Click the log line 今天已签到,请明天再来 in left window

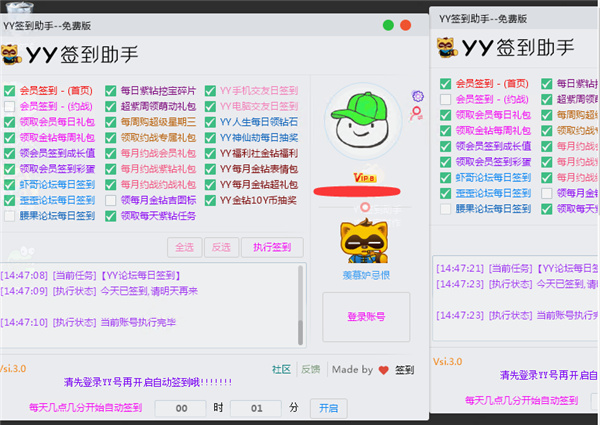coord(149,291)
